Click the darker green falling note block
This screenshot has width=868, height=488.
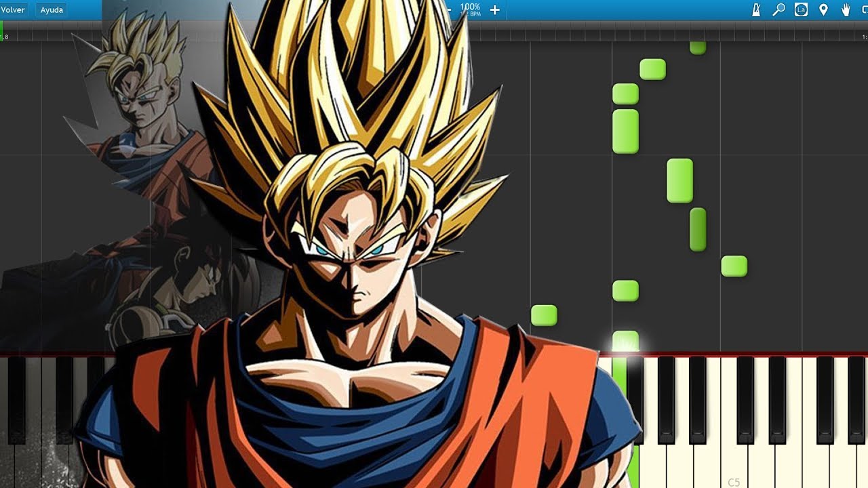click(698, 229)
